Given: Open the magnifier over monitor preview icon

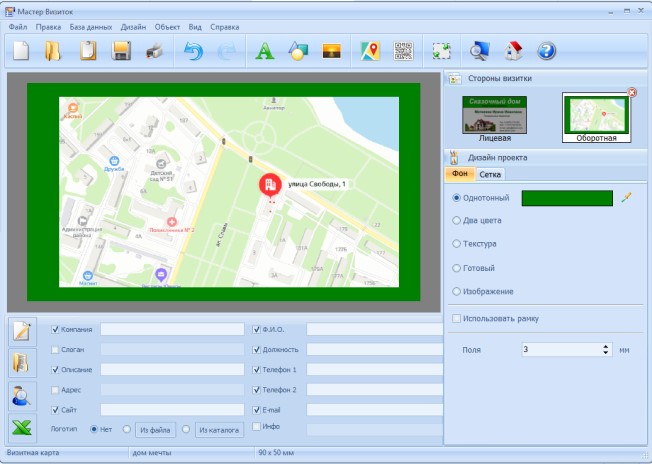Looking at the screenshot, I should [479, 52].
